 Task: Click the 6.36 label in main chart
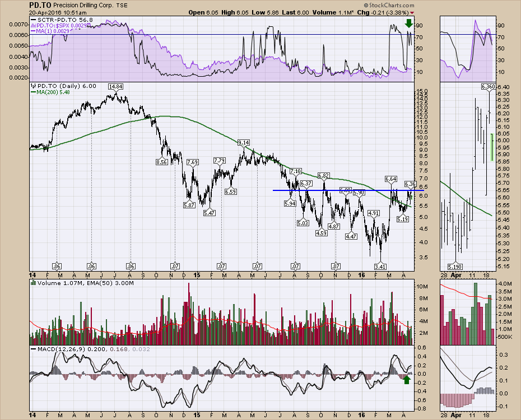tap(410, 184)
